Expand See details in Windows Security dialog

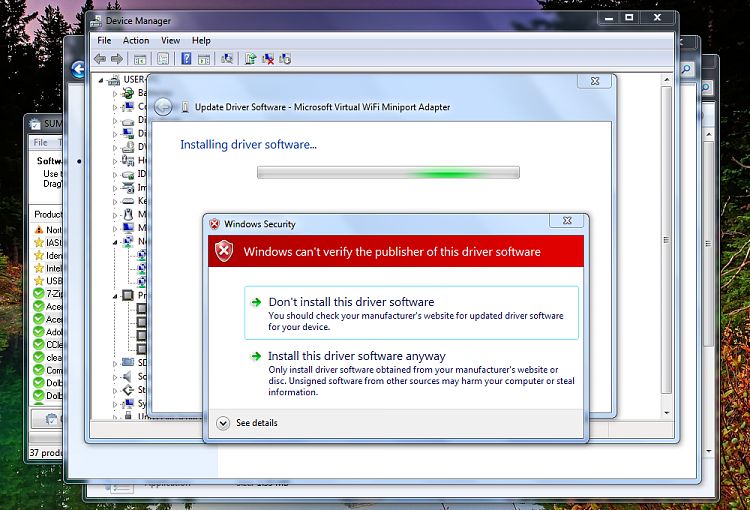pyautogui.click(x=223, y=423)
